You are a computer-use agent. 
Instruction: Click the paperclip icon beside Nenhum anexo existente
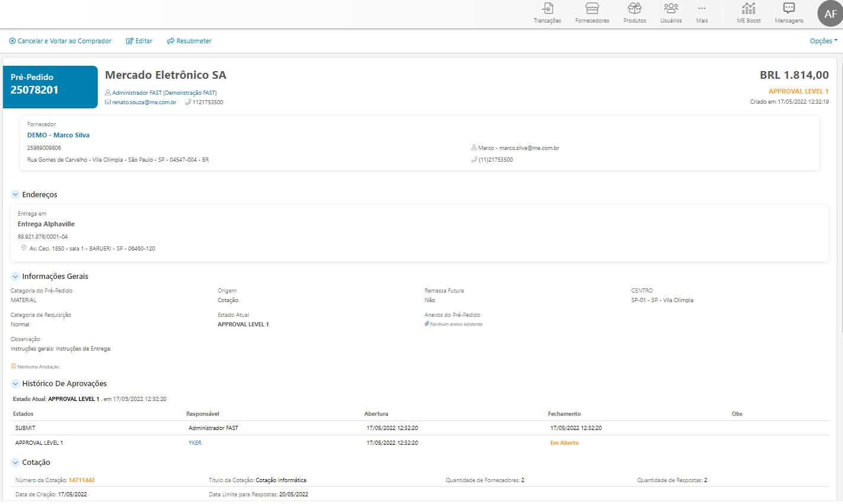coord(427,324)
